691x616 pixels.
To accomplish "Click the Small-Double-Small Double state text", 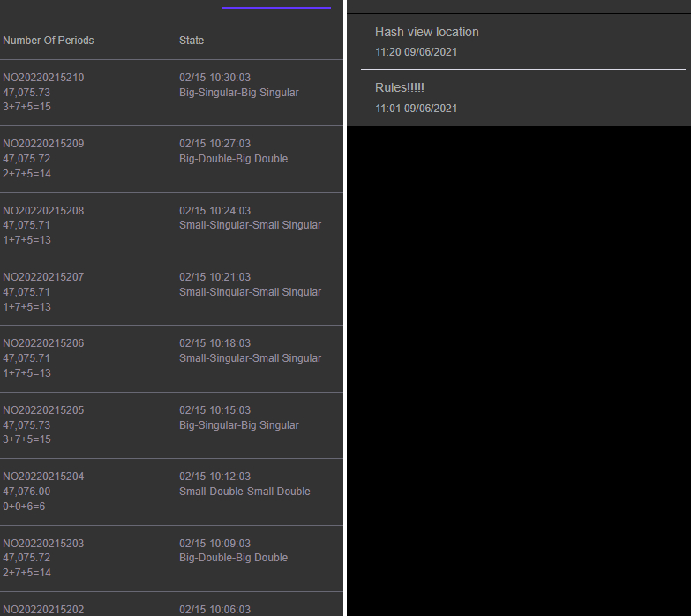I will 244,492.
